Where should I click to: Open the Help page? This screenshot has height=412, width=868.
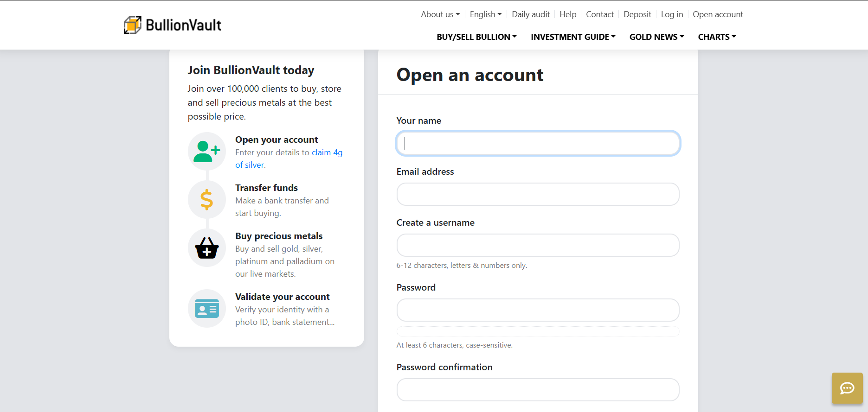click(x=568, y=14)
